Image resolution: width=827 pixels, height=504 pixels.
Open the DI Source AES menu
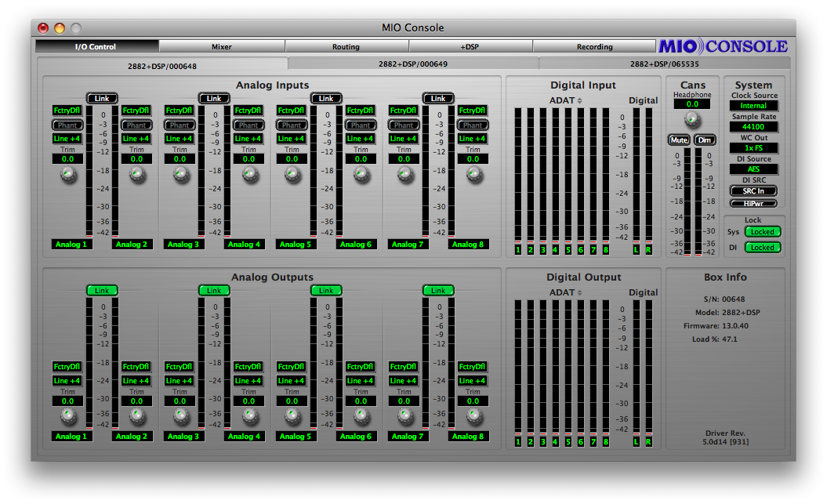click(753, 169)
